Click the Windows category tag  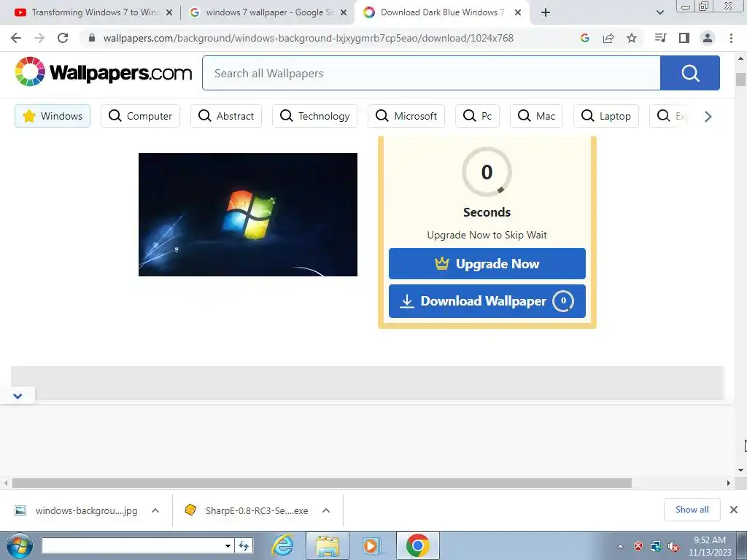coord(53,116)
